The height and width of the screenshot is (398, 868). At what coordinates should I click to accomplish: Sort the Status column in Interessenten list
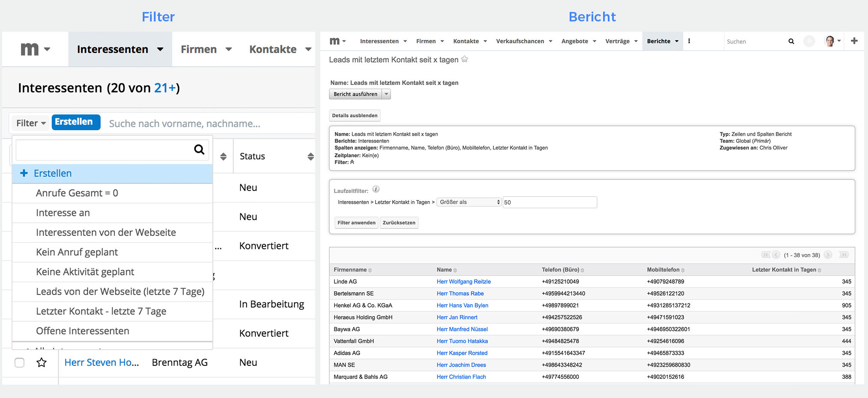pyautogui.click(x=311, y=157)
